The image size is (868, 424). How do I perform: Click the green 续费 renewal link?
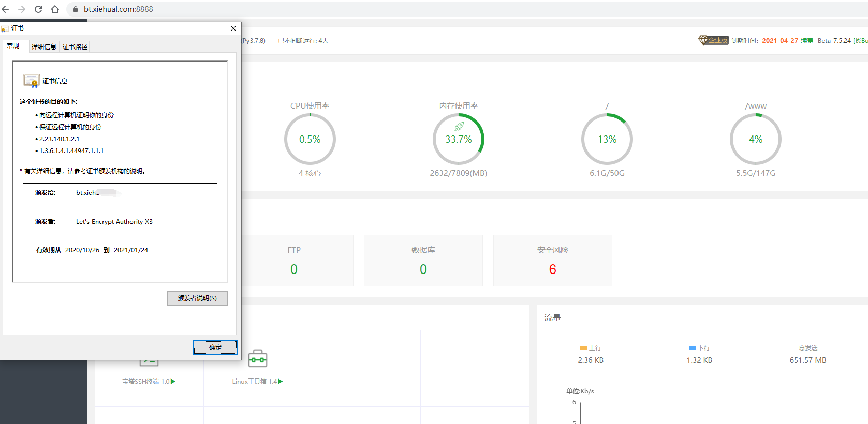(807, 40)
